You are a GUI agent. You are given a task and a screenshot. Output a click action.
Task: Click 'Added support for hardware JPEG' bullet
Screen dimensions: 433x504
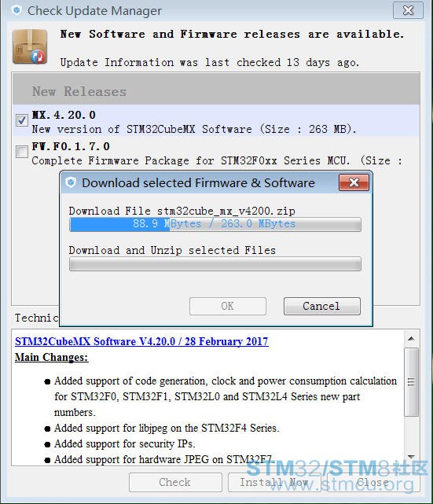(x=164, y=459)
